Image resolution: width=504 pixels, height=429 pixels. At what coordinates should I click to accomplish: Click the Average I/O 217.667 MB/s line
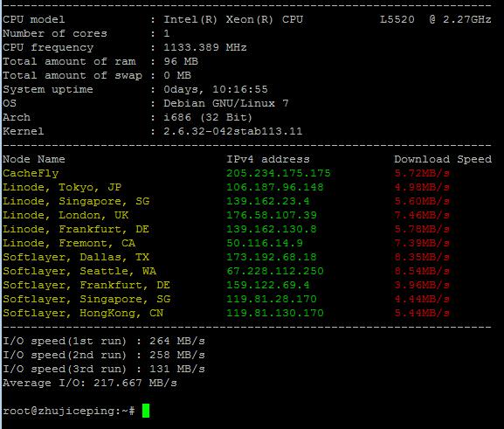(x=90, y=383)
